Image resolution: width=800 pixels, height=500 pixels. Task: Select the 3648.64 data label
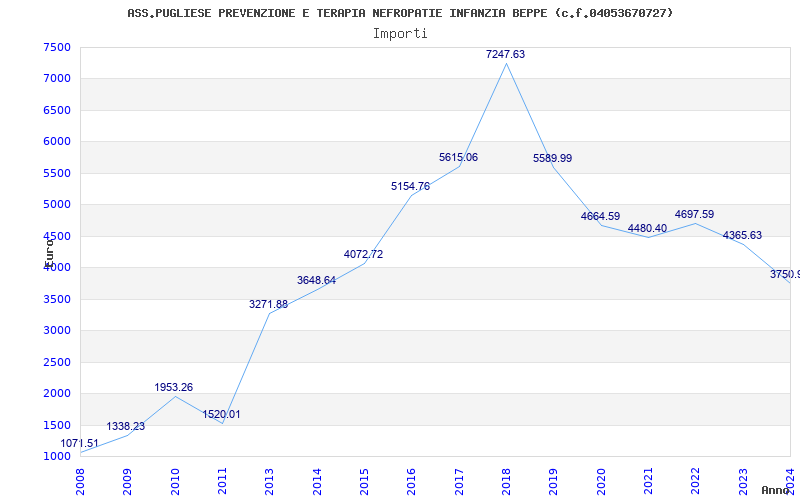316,280
